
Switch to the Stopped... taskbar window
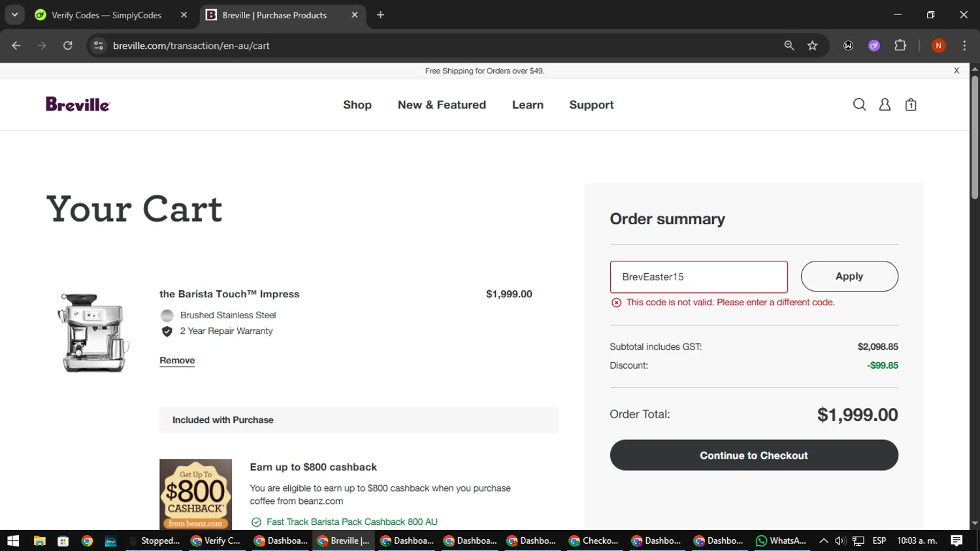pyautogui.click(x=154, y=541)
